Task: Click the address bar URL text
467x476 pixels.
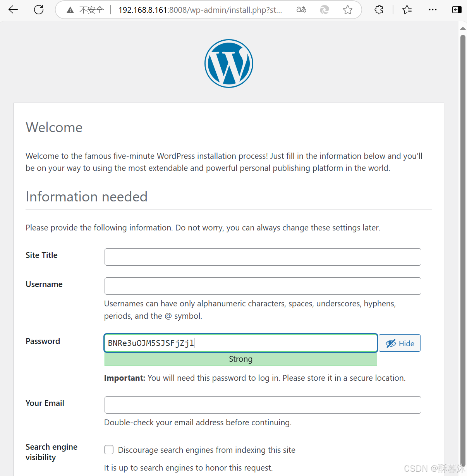Action: click(200, 10)
